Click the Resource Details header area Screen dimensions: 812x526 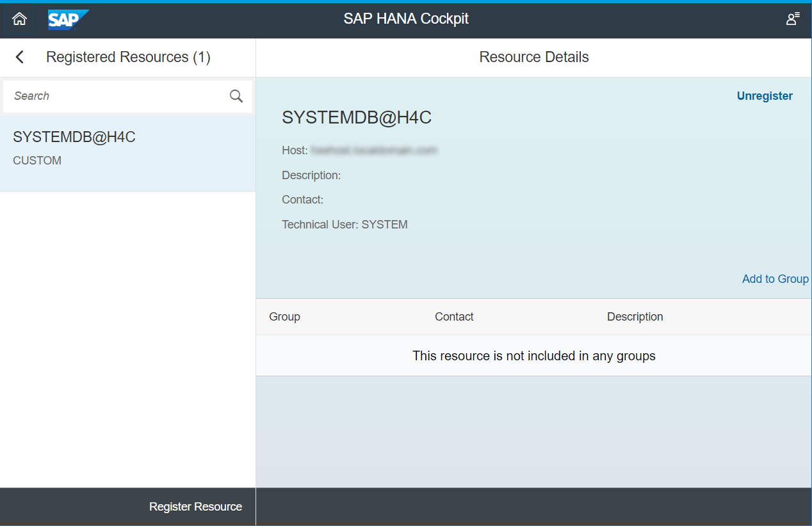tap(533, 57)
